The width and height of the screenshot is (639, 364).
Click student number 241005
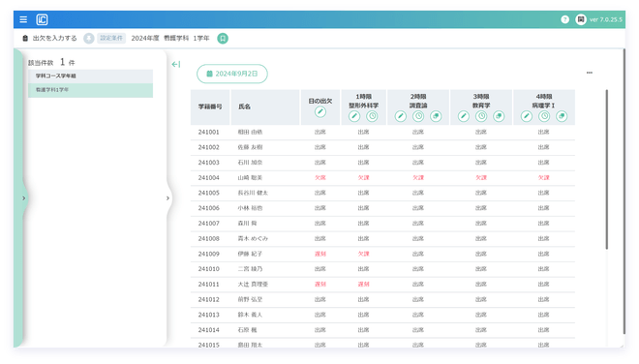point(209,193)
